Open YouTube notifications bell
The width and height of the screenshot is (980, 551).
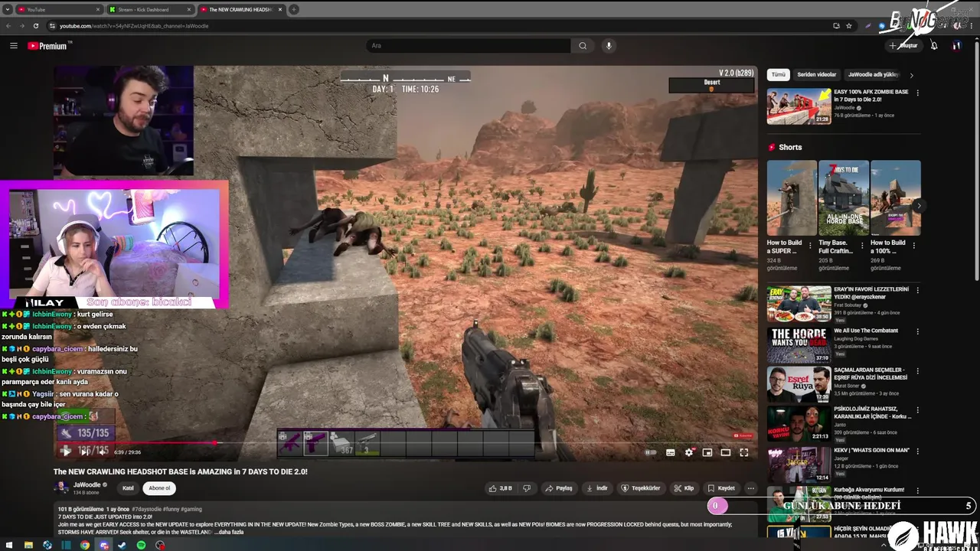click(x=934, y=46)
